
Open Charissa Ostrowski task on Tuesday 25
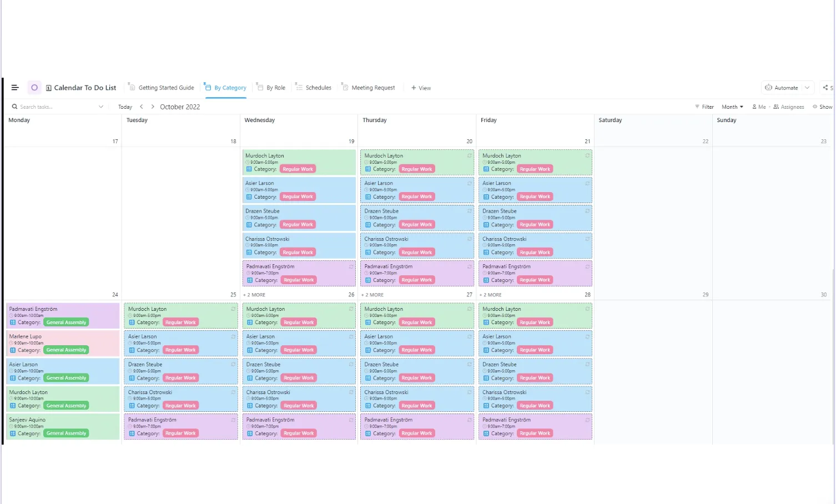pyautogui.click(x=181, y=399)
